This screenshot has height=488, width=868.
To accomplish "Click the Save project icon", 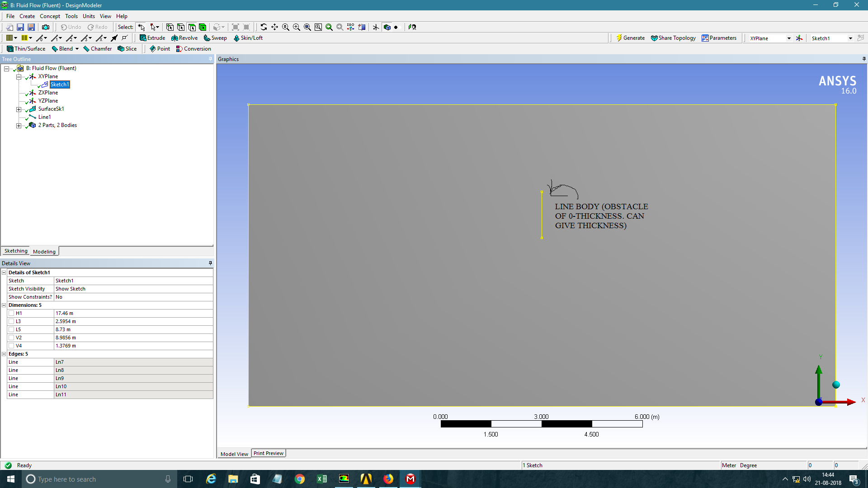I will click(x=20, y=27).
